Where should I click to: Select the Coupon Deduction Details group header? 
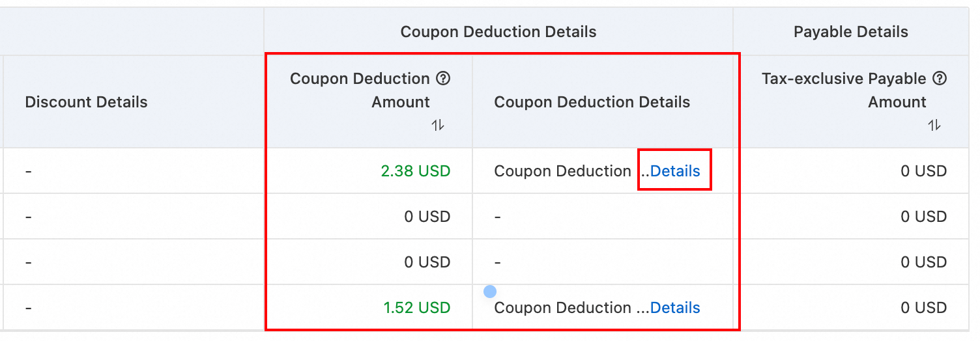coord(498,32)
